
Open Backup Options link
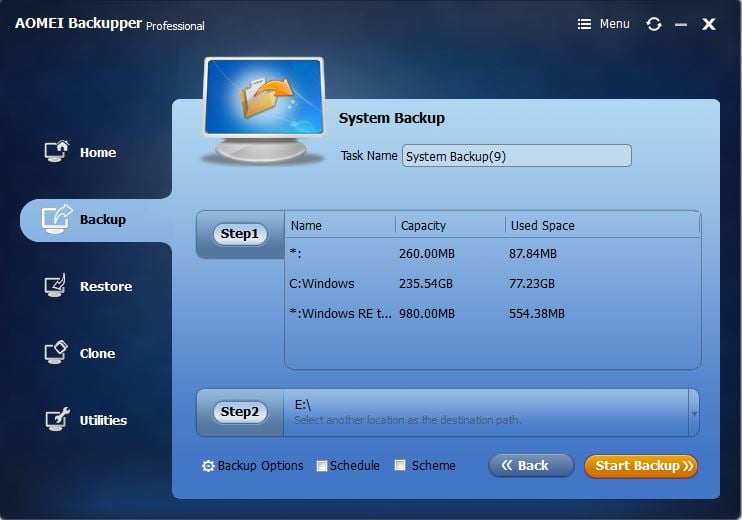coord(260,466)
